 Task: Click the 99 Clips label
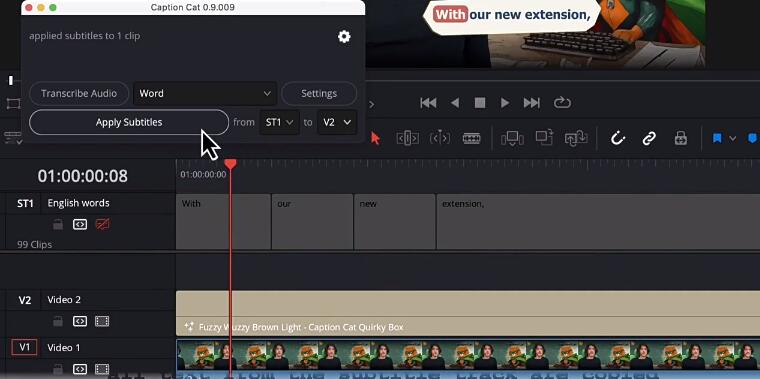pyautogui.click(x=34, y=245)
